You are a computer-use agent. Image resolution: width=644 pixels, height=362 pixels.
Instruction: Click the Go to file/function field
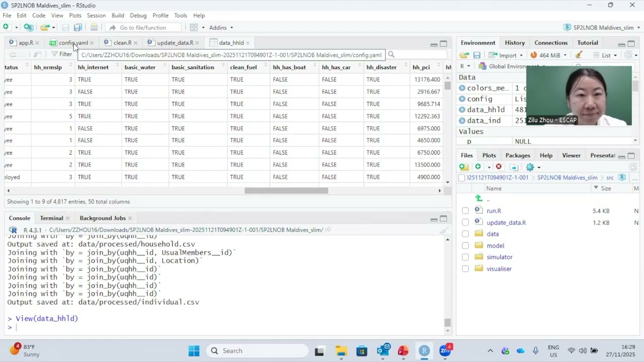(x=143, y=27)
